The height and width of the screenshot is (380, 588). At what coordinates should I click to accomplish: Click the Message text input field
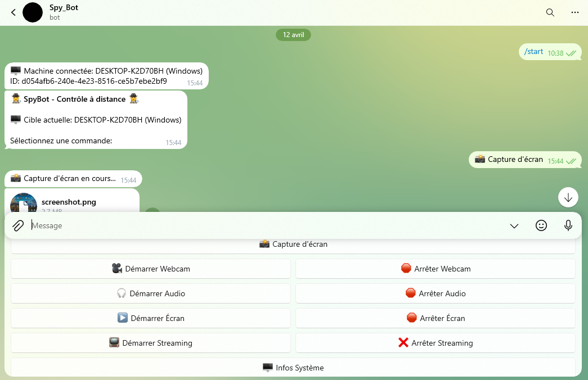tap(264, 225)
